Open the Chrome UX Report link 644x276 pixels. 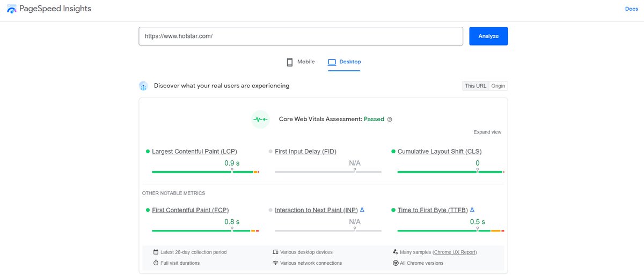455,252
